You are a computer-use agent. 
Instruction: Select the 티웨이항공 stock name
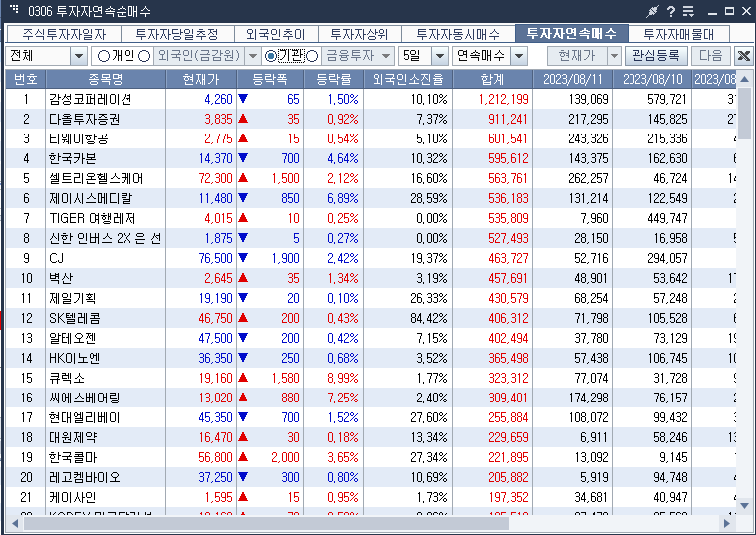pos(79,138)
